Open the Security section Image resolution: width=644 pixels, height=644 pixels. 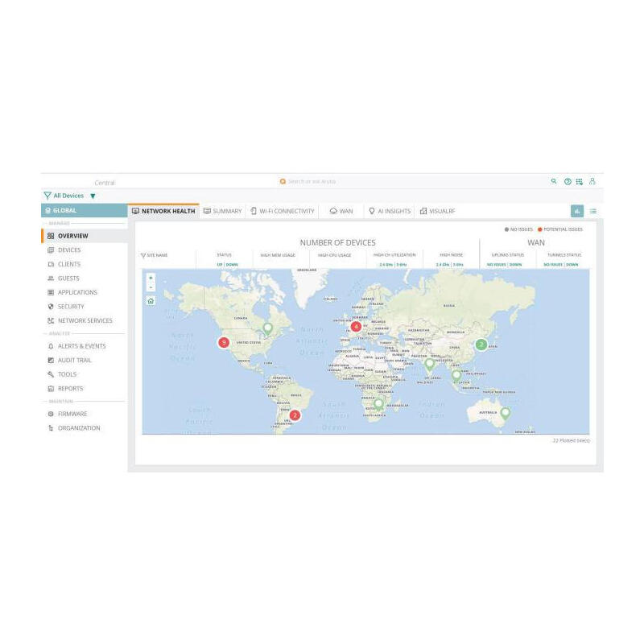click(71, 306)
